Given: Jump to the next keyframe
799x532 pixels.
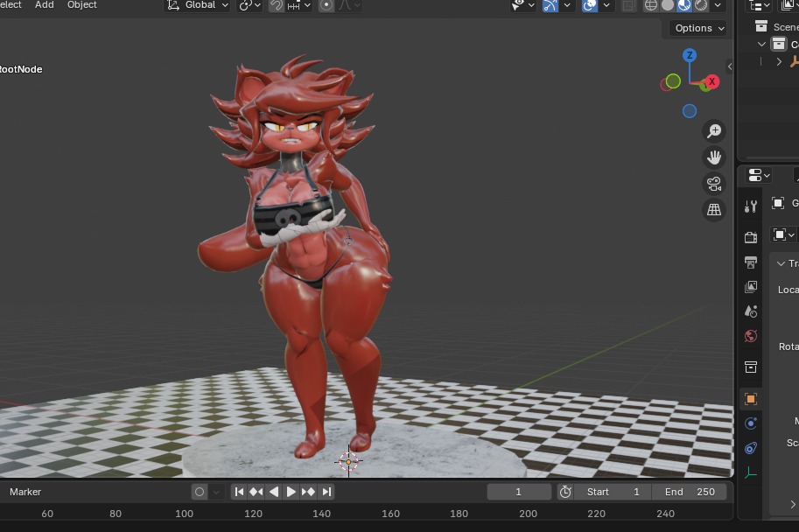Looking at the screenshot, I should click(308, 492).
